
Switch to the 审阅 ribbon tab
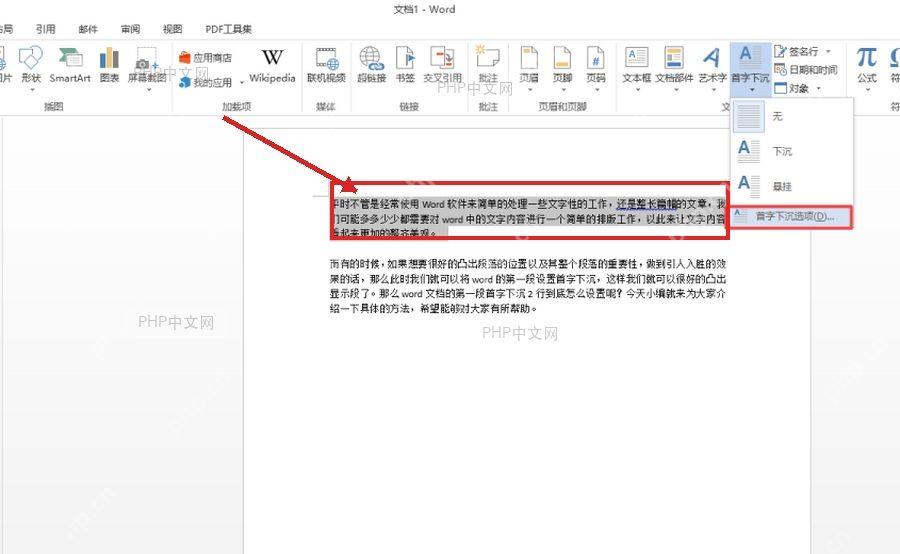point(130,29)
